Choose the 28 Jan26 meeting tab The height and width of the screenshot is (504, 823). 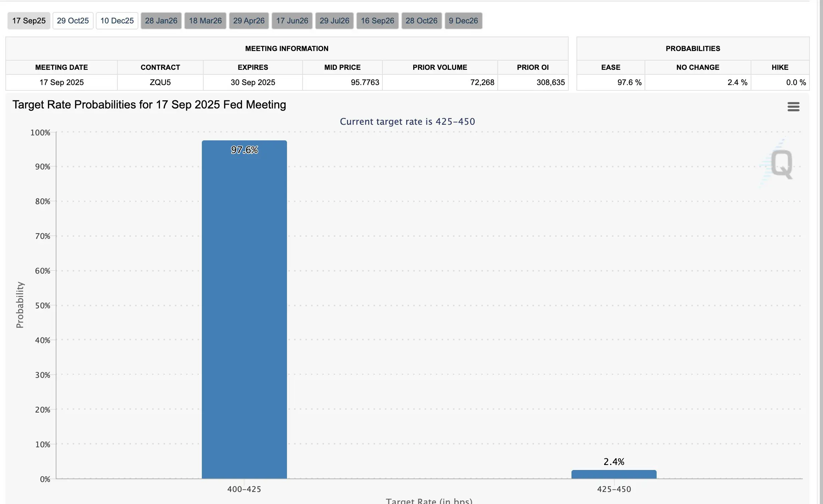(x=161, y=21)
